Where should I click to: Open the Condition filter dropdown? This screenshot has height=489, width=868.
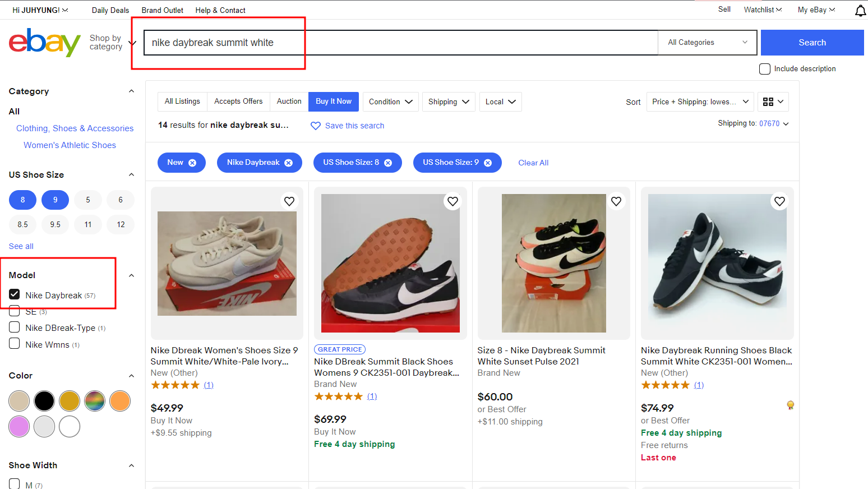click(391, 102)
